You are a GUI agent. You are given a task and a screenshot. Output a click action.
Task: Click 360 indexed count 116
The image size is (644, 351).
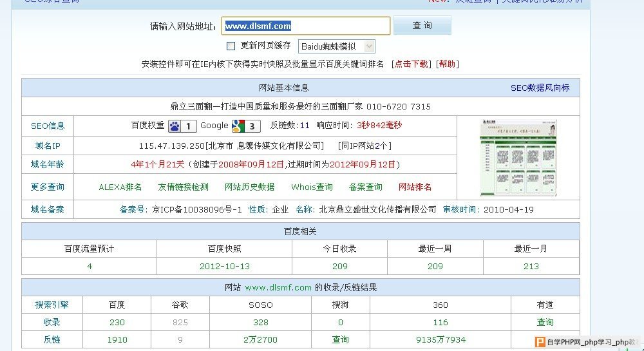440,323
